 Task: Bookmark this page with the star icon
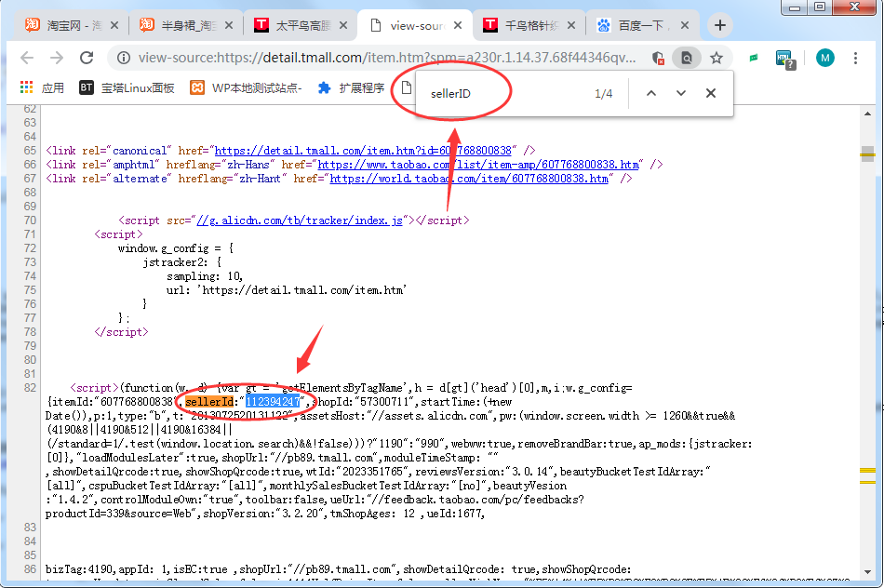(716, 58)
